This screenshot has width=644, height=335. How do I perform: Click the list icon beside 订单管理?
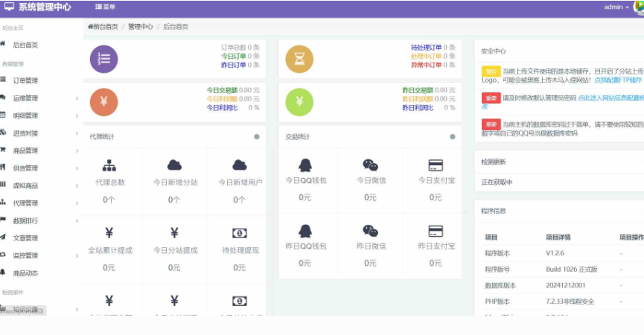pyautogui.click(x=2, y=79)
